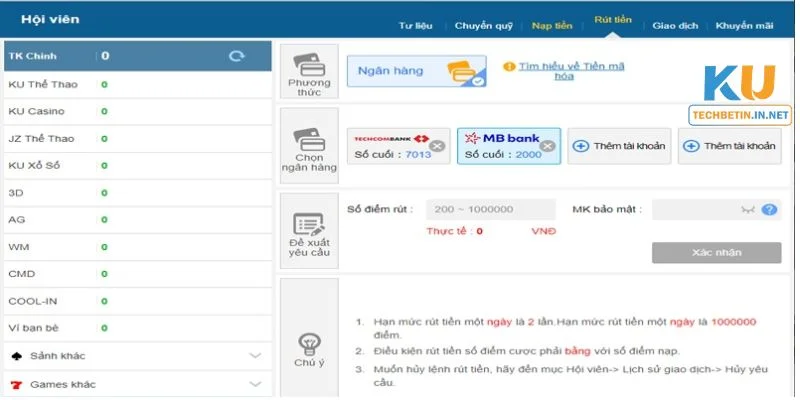Select the MB bank account ending 2000

point(509,146)
